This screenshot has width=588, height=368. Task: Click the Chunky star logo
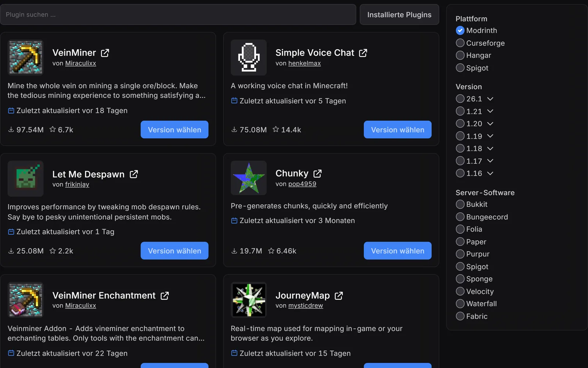tap(249, 178)
